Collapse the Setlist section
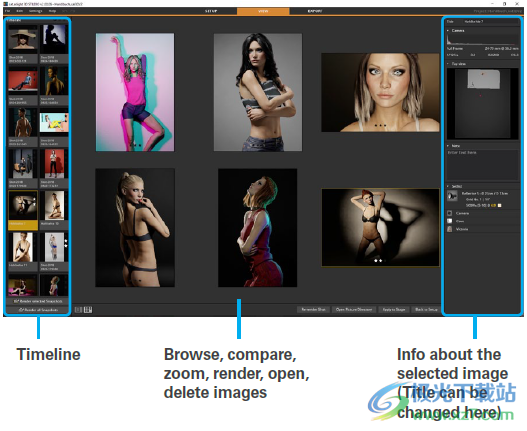 [x=448, y=186]
